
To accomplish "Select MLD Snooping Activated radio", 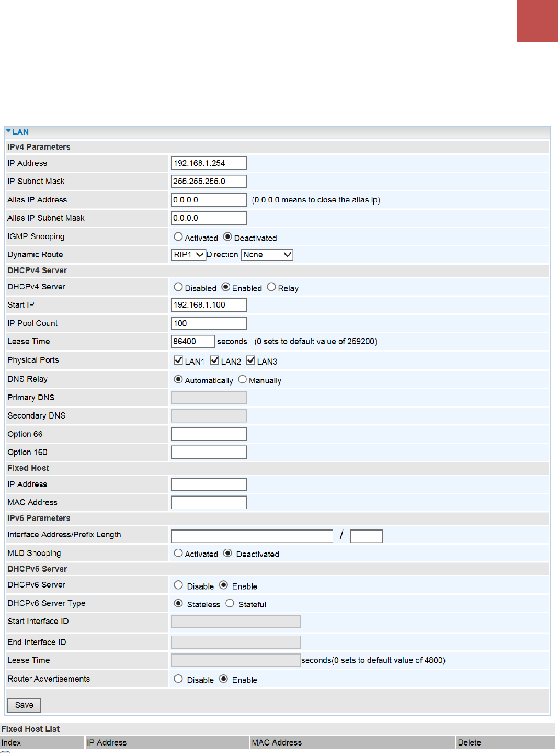I will (x=178, y=554).
